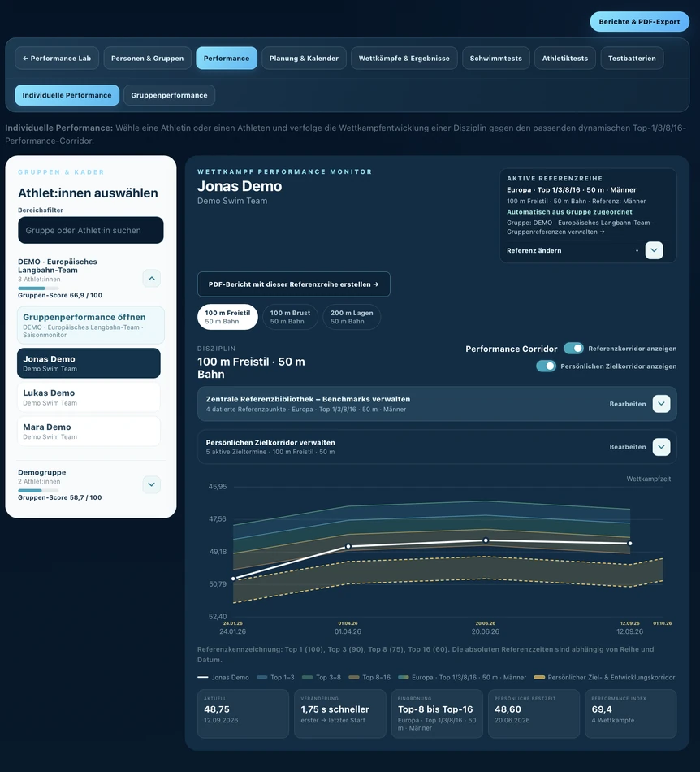Screen dimensions: 700x772
Task: Click the Aktuell 48,75 card
Action: pyautogui.click(x=243, y=713)
